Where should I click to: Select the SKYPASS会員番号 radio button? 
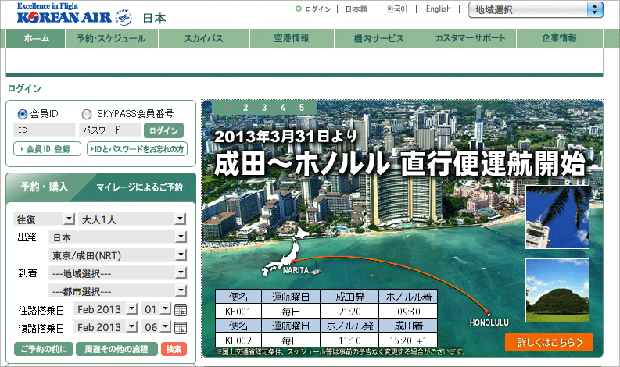[86, 114]
